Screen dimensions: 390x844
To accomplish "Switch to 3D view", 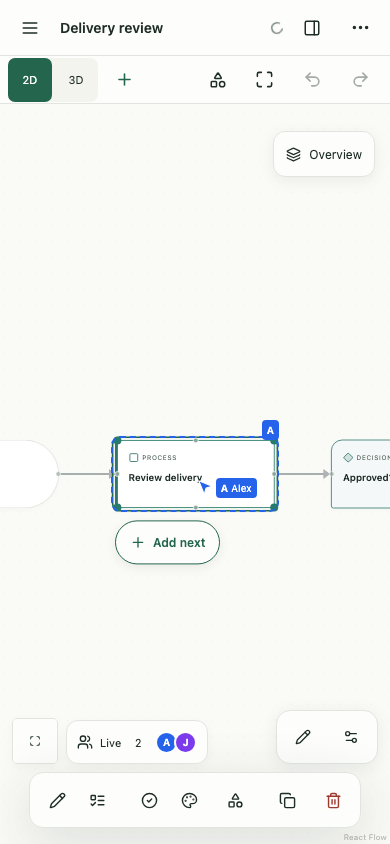I will coord(76,80).
